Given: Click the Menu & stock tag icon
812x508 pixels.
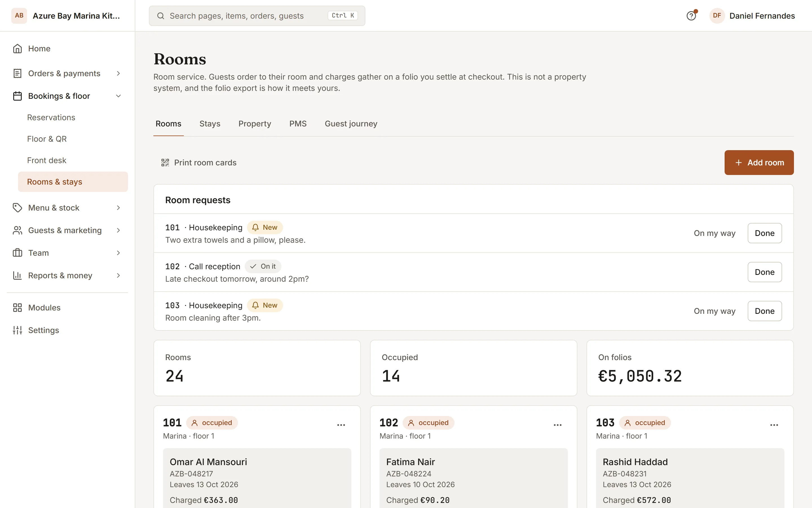Looking at the screenshot, I should 17,208.
